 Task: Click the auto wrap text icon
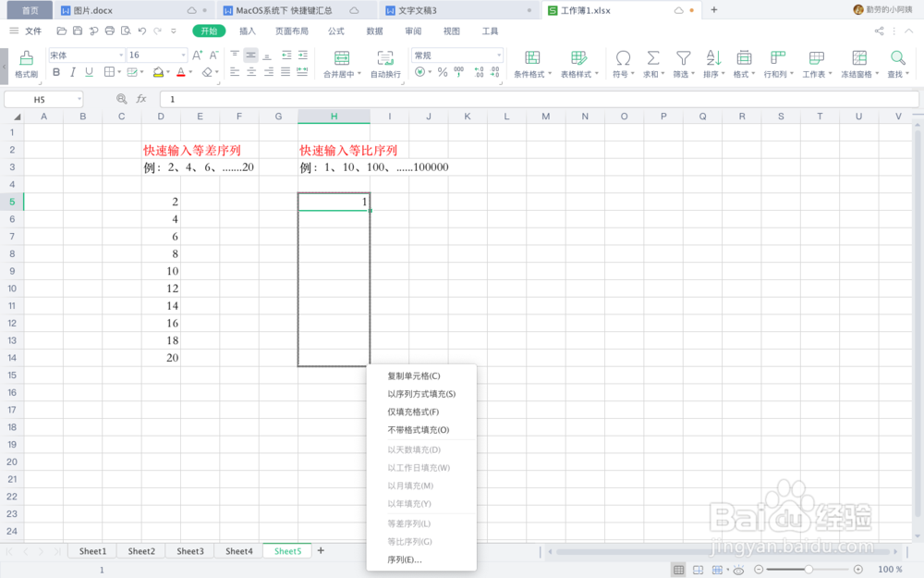385,58
